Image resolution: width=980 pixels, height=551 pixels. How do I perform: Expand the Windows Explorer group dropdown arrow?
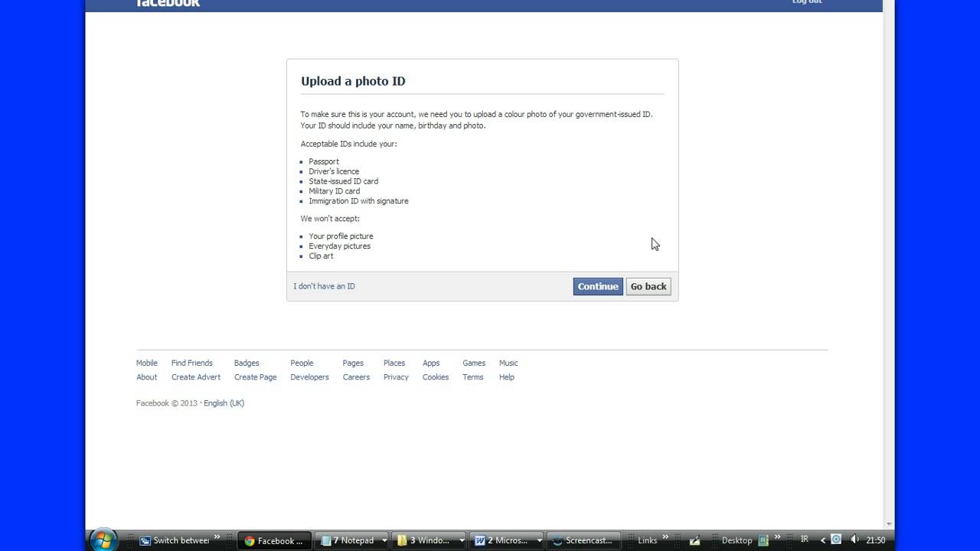point(462,540)
